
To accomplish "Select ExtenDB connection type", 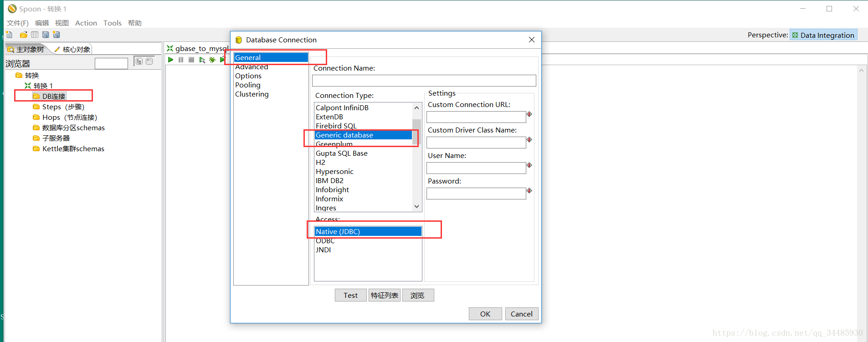I will [329, 117].
